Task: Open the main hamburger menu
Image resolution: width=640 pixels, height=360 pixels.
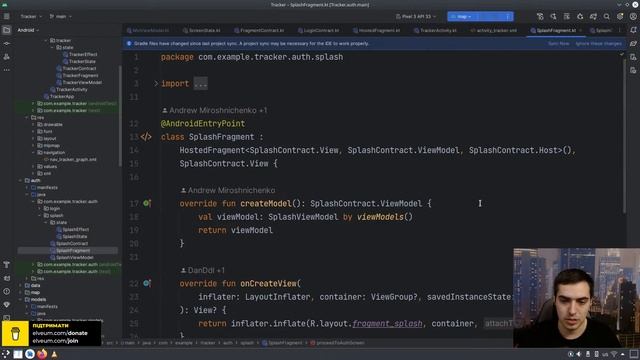Action: (7, 16)
